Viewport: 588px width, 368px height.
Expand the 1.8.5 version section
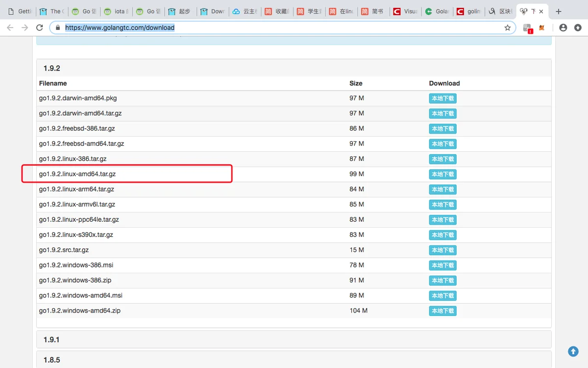point(51,360)
